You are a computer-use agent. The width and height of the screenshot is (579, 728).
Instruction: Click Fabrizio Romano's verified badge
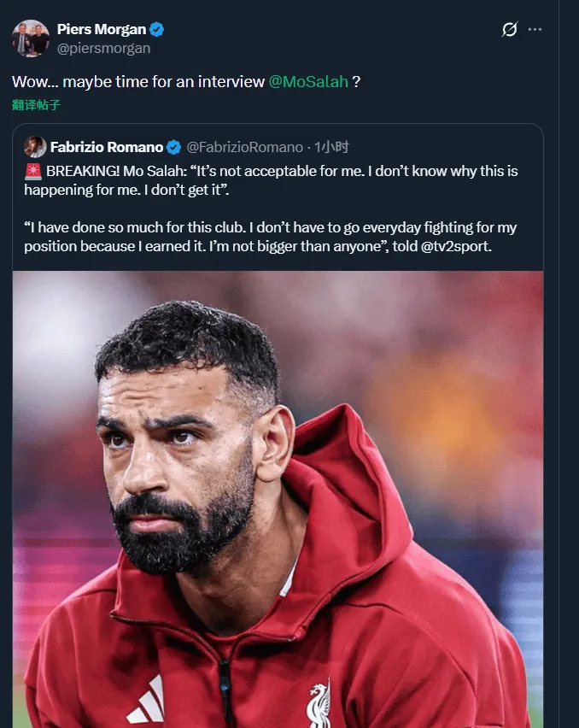[x=173, y=147]
